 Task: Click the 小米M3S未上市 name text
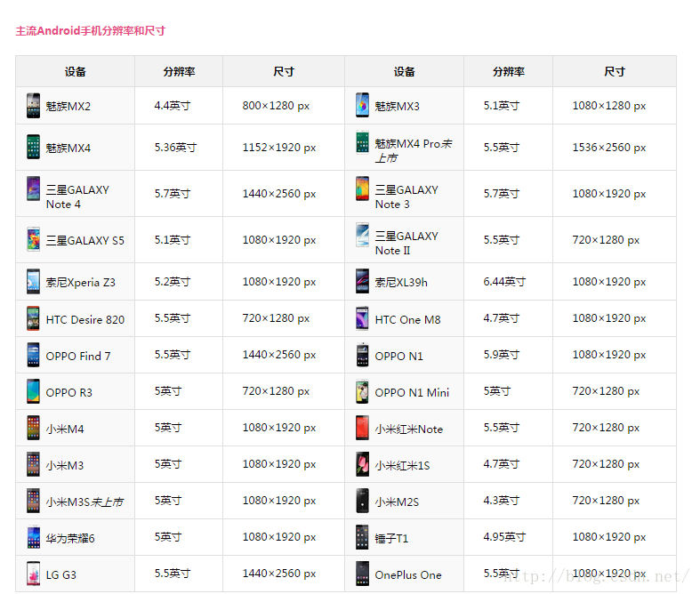point(84,502)
